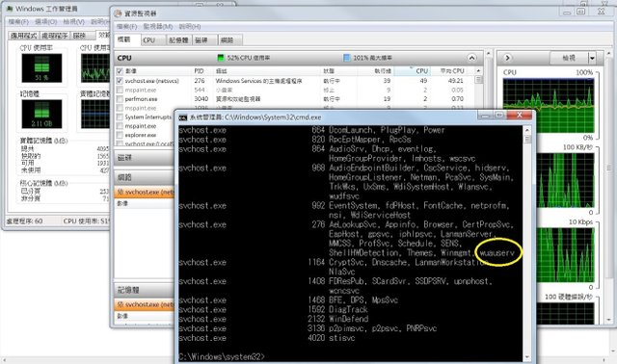Image resolution: width=617 pixels, height=364 pixels.
Task: Collapse the graph pane with the arrow button
Action: pos(508,58)
